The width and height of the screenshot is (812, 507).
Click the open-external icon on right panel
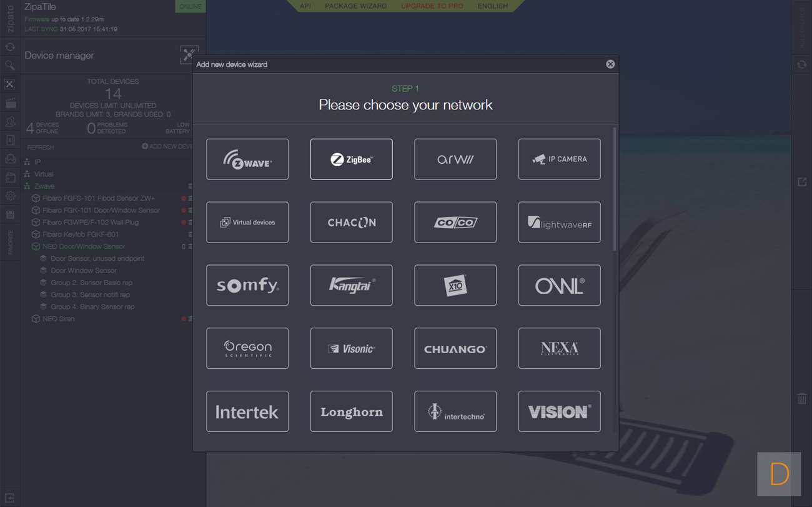pyautogui.click(x=802, y=182)
